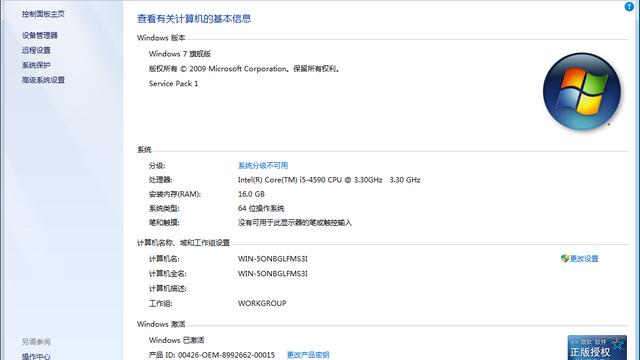Open 高级系统设置 link

(43, 80)
